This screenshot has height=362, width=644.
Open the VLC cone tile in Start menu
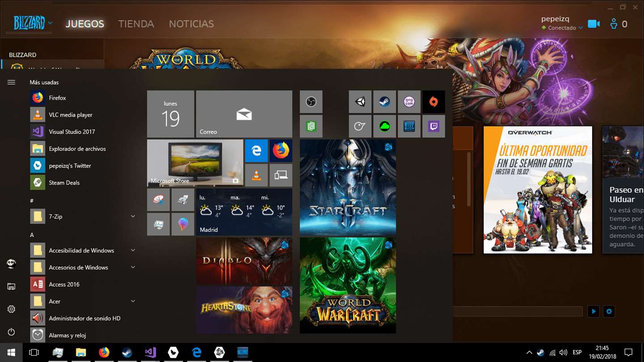pos(256,175)
